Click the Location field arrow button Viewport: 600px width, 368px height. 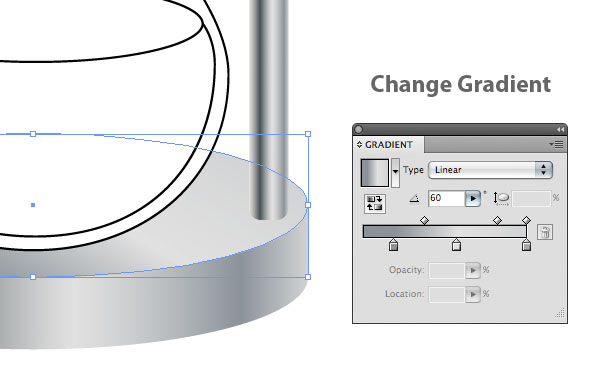click(473, 294)
